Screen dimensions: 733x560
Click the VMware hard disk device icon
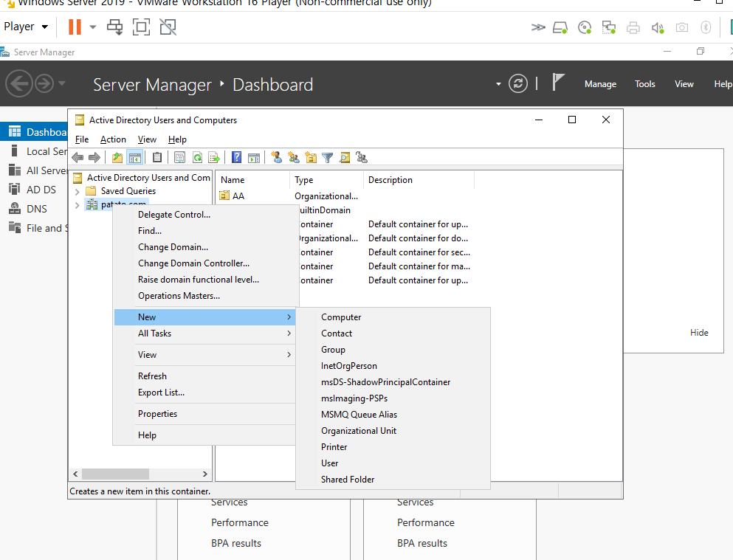tap(560, 27)
